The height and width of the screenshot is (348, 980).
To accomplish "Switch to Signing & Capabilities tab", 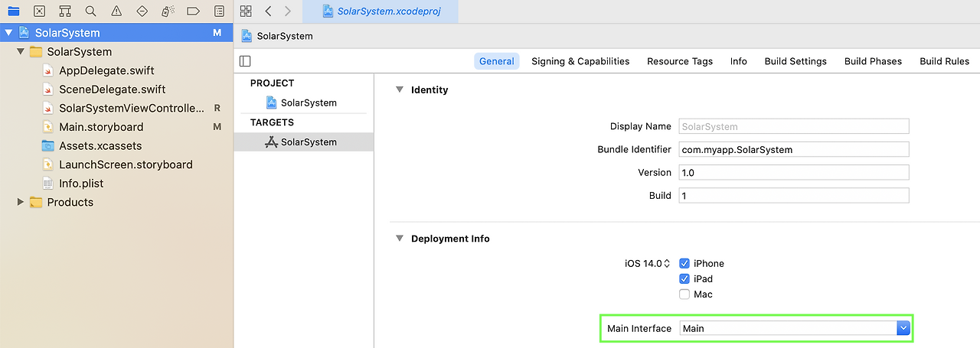I will click(x=580, y=61).
